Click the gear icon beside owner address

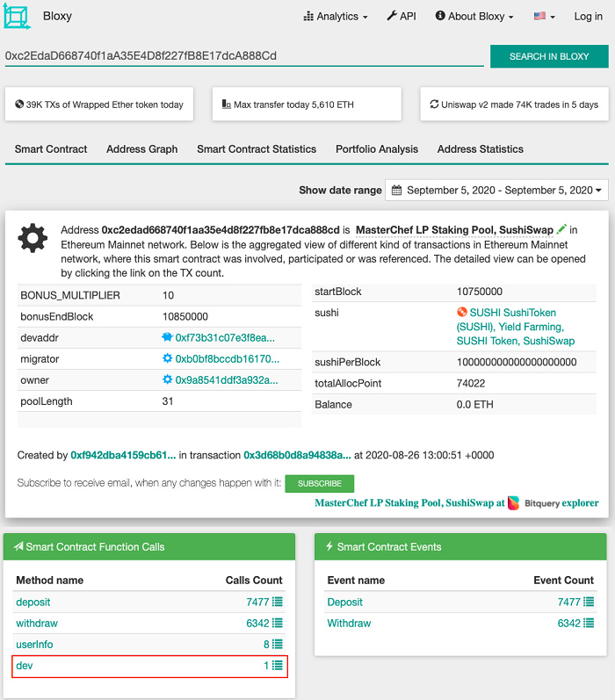click(167, 379)
